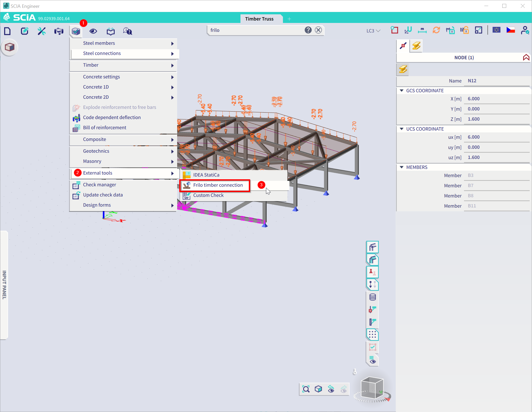Collapse the GCS COORDINATE section

click(402, 90)
